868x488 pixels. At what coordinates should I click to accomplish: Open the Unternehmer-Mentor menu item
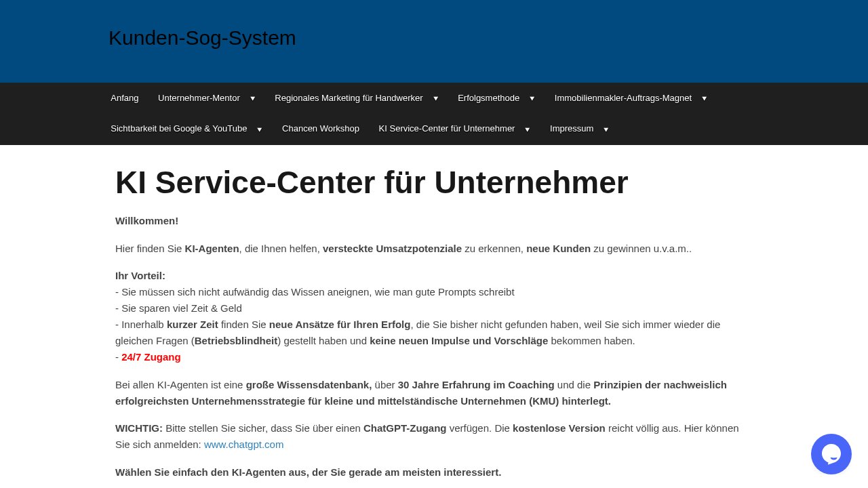[x=199, y=98]
